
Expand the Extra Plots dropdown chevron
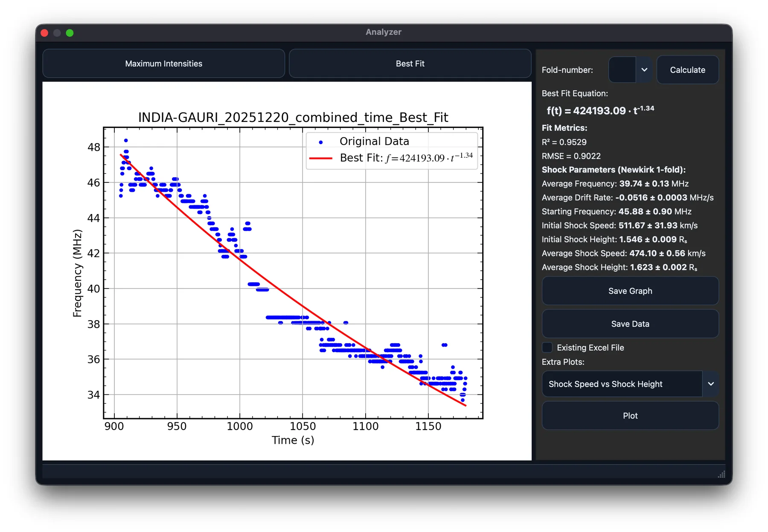(x=710, y=384)
